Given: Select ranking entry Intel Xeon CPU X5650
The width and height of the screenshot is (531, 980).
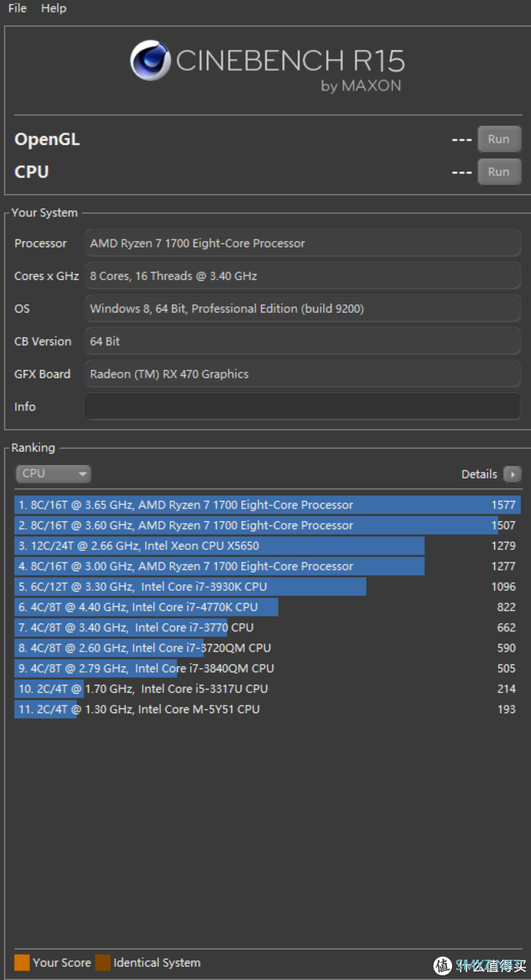Looking at the screenshot, I should [x=267, y=545].
